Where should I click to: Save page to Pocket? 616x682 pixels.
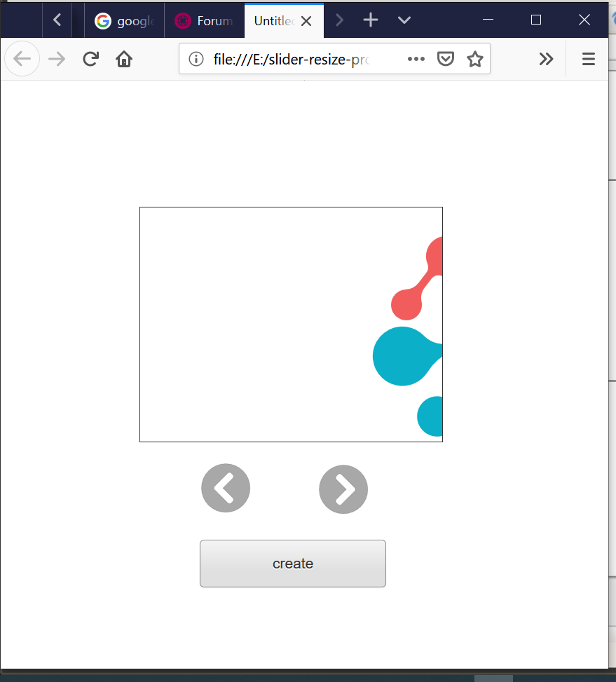(x=445, y=59)
